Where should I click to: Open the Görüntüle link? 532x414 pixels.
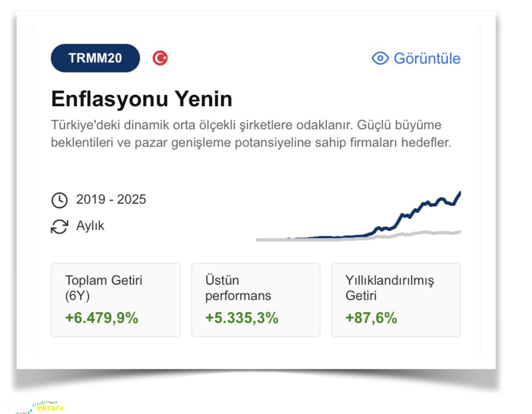416,58
